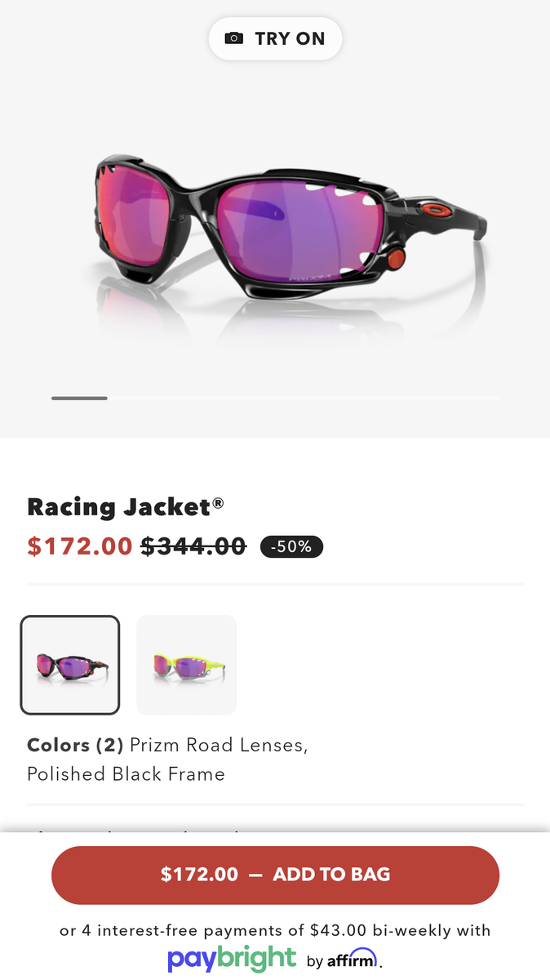Click the paybright logo
This screenshot has height=980, width=550.
coord(232,957)
